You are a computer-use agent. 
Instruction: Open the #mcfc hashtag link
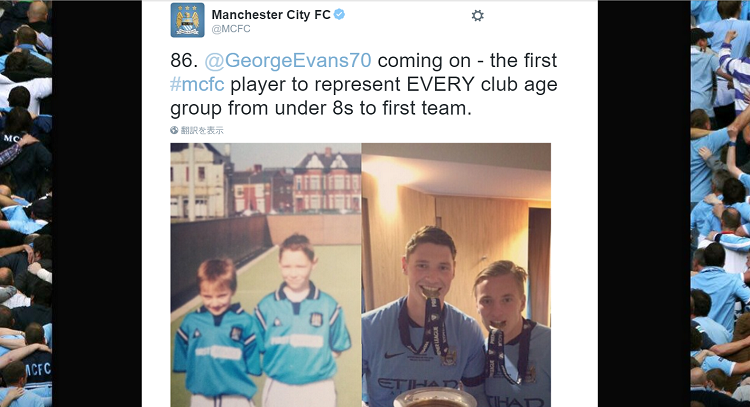(197, 85)
